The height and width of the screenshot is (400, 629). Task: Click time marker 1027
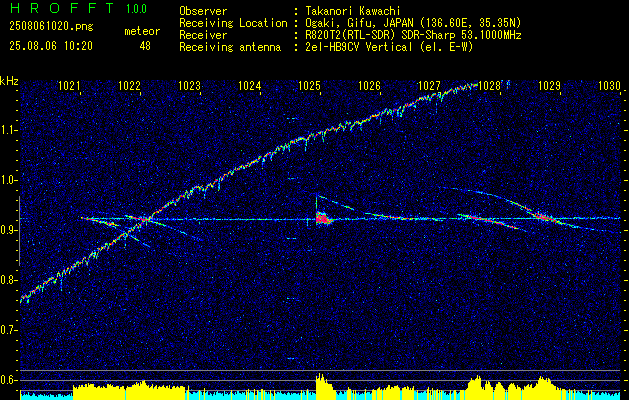click(x=430, y=85)
